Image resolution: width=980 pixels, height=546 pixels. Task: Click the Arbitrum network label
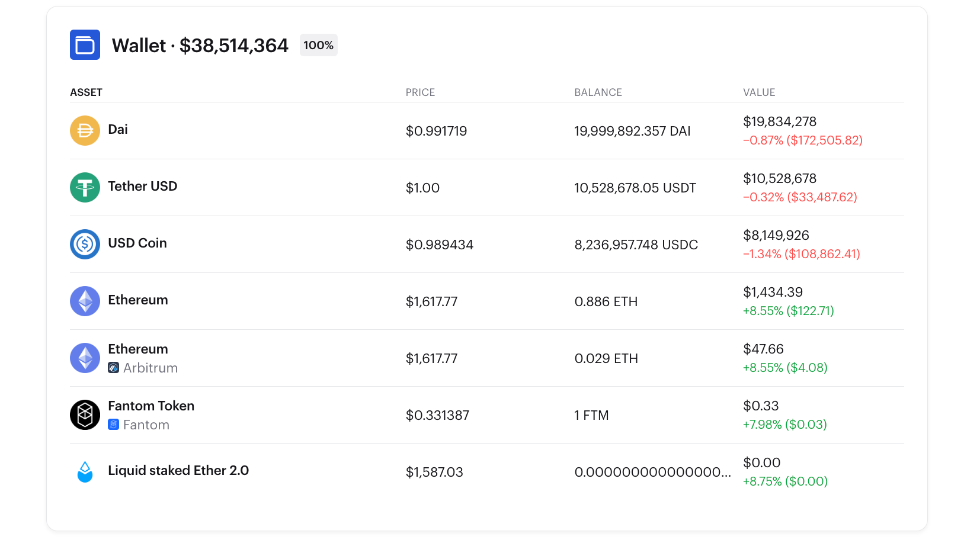150,368
